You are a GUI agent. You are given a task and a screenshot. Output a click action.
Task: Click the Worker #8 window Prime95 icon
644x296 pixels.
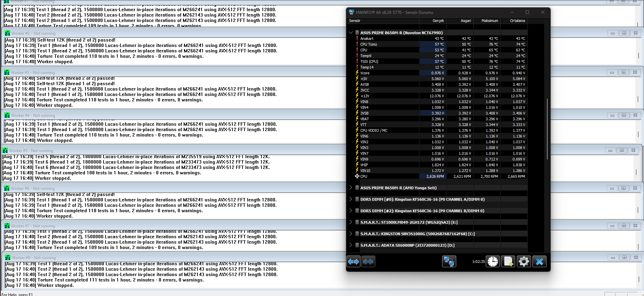click(8, 257)
